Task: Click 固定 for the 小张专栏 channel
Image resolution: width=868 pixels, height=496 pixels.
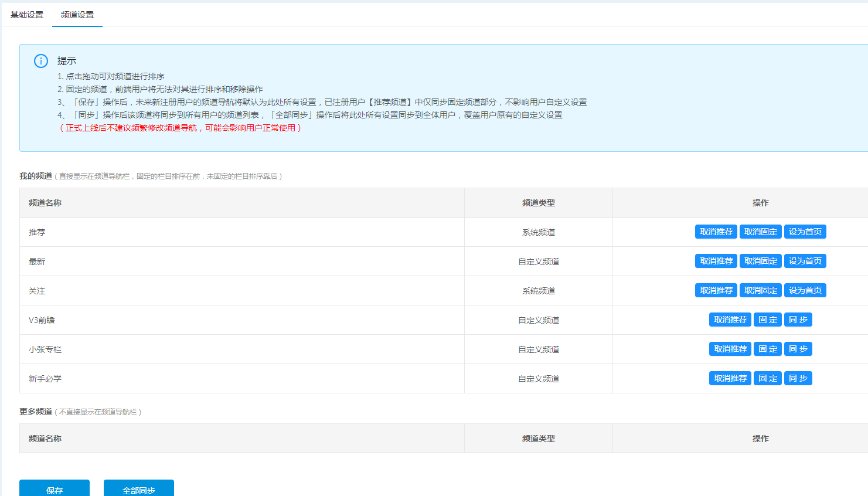Action: pos(768,349)
